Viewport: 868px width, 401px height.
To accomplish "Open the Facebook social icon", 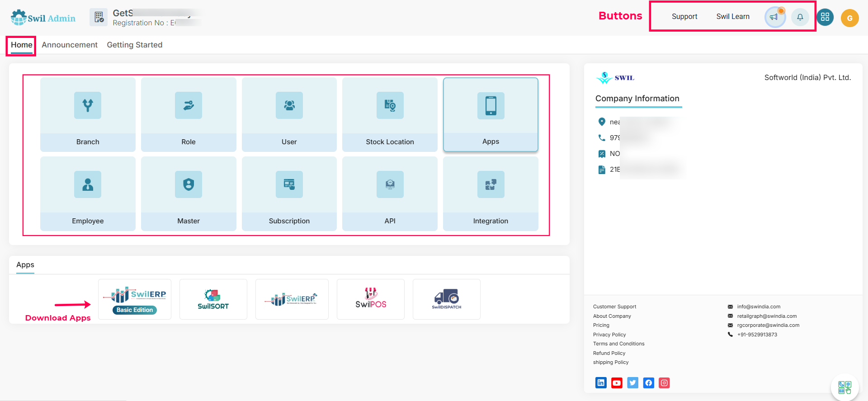I will [648, 383].
